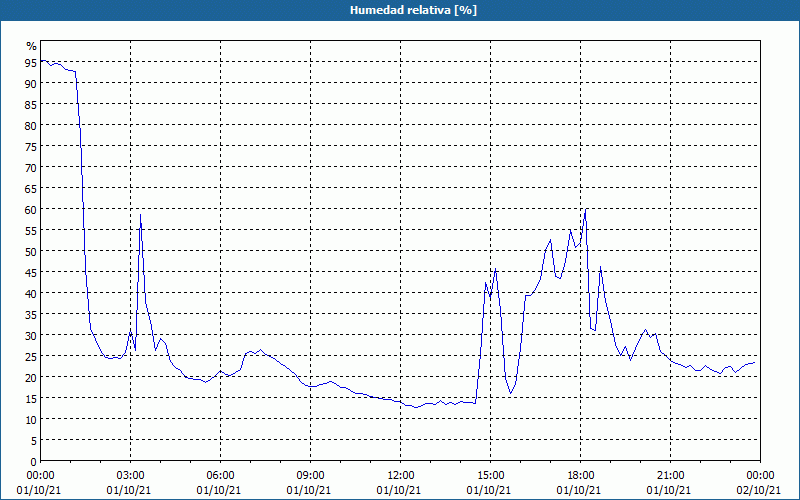Select the 65 value on the humidity axis
The height and width of the screenshot is (500, 800).
pyautogui.click(x=31, y=188)
